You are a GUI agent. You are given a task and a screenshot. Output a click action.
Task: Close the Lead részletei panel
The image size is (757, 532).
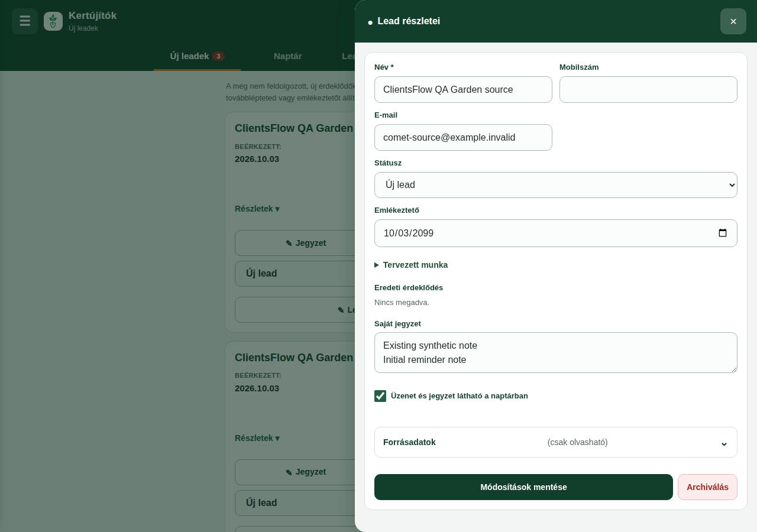coord(733,21)
